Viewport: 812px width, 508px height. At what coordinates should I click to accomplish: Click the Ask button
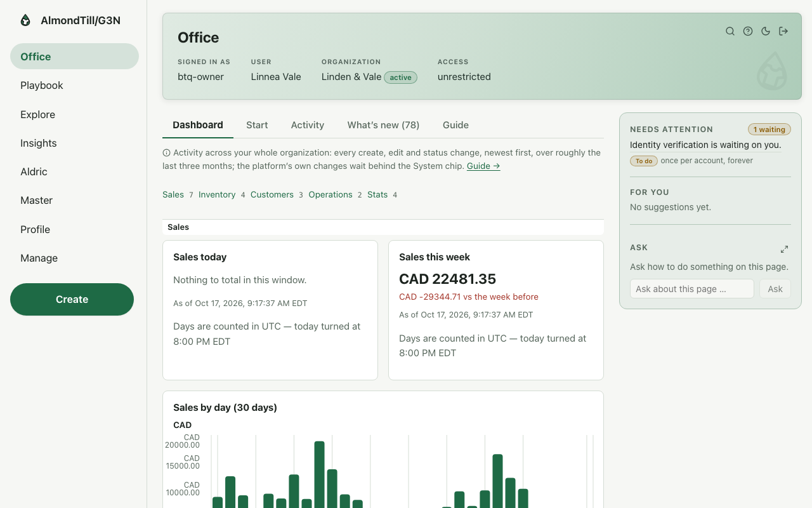[775, 289]
